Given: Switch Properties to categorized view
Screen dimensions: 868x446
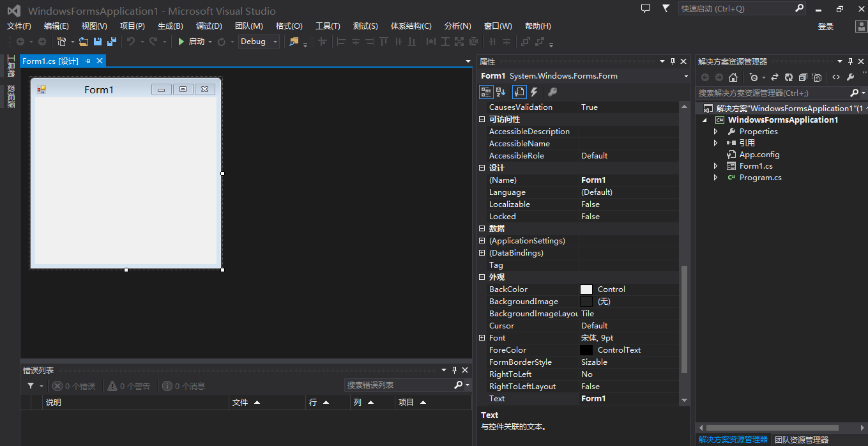Looking at the screenshot, I should point(486,93).
